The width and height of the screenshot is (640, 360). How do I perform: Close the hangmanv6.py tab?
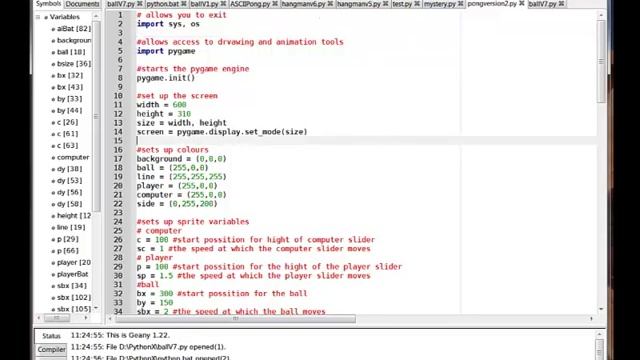point(330,4)
